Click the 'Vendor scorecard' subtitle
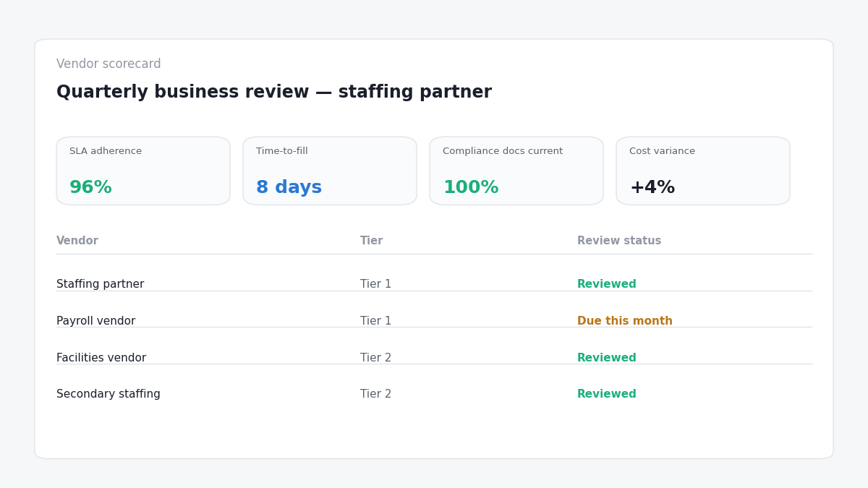 pyautogui.click(x=109, y=64)
